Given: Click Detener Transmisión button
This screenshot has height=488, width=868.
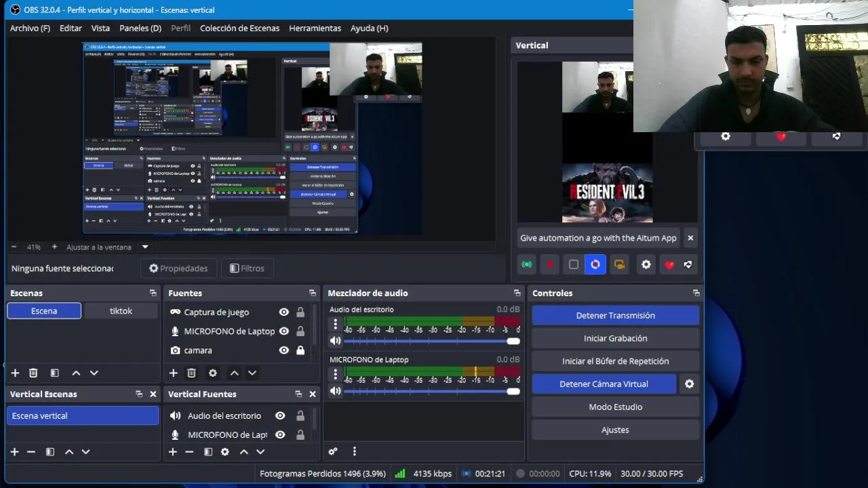Looking at the screenshot, I should click(x=615, y=315).
